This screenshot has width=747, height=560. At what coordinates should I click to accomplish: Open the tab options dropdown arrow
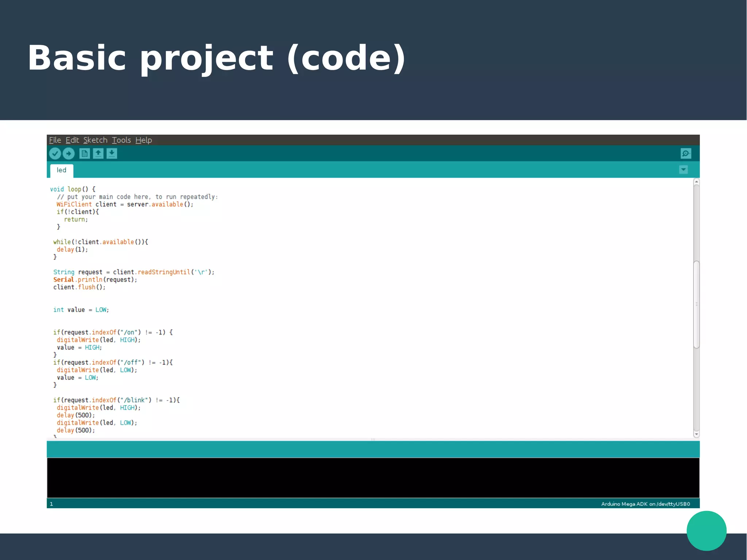click(684, 170)
